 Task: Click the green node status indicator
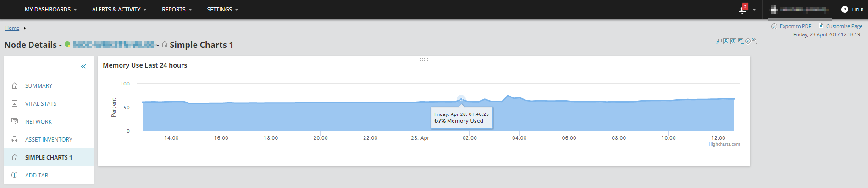67,44
